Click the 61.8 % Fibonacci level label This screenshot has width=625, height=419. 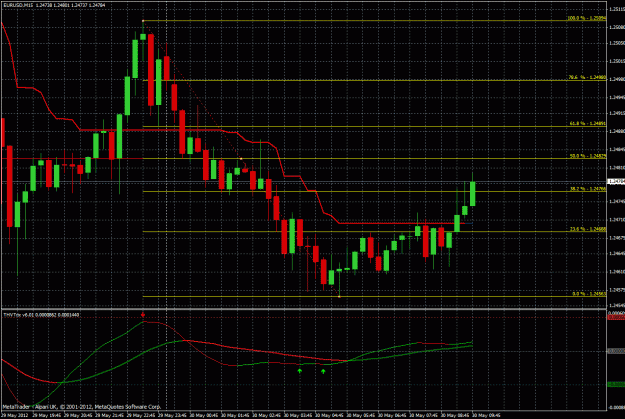[x=588, y=124]
